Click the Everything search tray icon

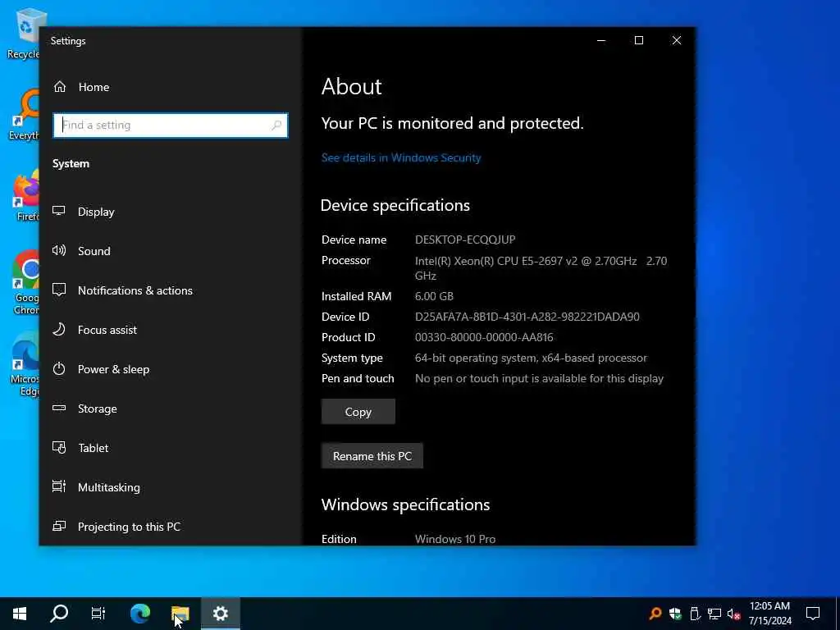click(655, 614)
